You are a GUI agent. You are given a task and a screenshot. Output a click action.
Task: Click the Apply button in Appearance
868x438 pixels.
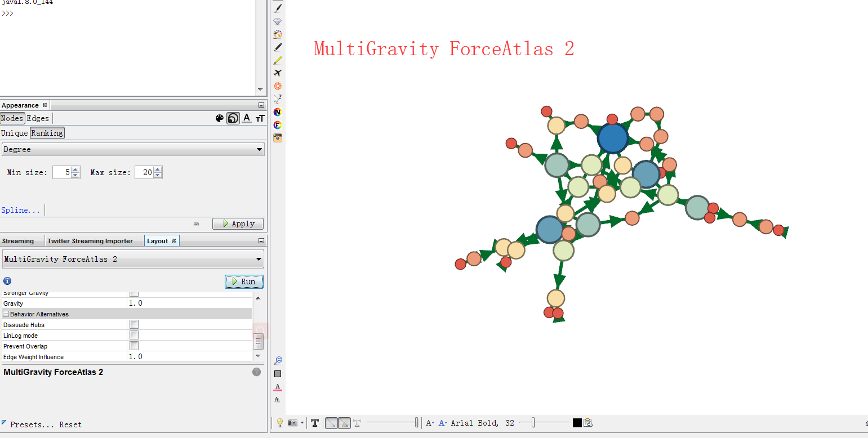click(x=238, y=224)
